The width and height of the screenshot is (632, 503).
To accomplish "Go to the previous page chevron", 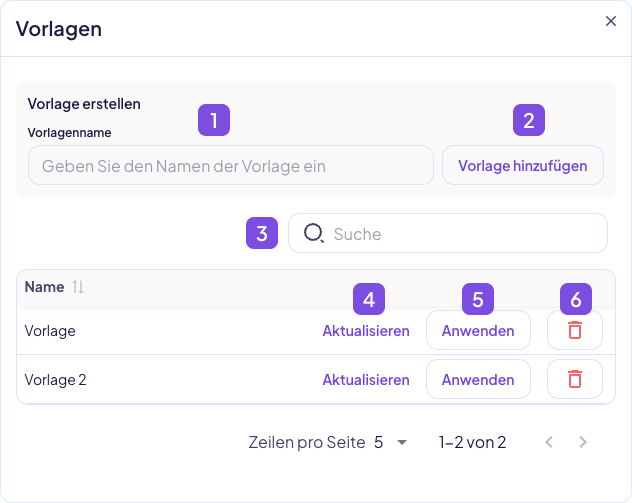I will coord(548,442).
